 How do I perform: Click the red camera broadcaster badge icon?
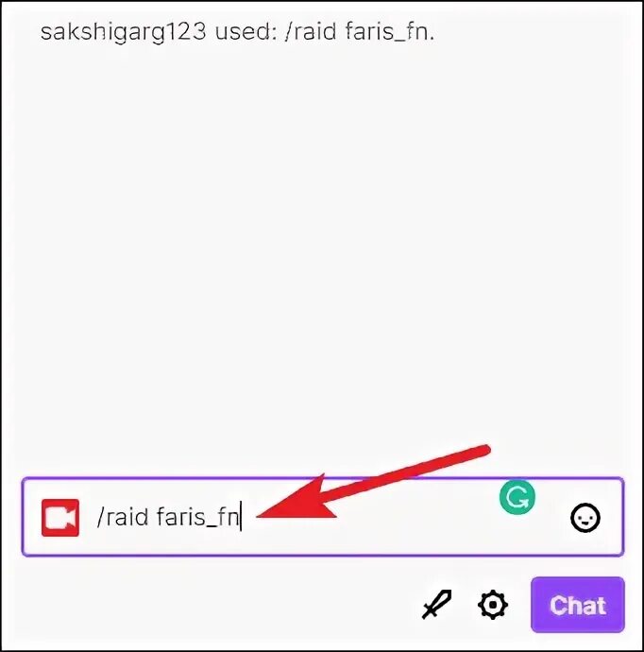point(60,518)
